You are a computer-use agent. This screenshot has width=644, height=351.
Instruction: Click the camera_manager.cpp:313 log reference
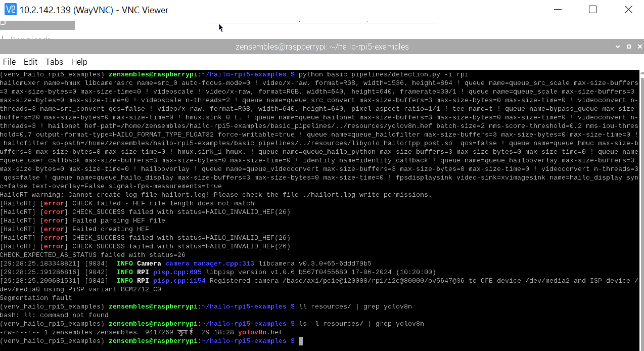[209, 264]
